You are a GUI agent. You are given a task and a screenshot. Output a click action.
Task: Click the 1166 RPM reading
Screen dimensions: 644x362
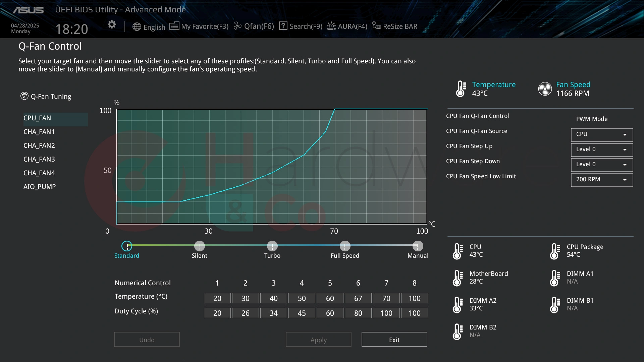click(573, 94)
